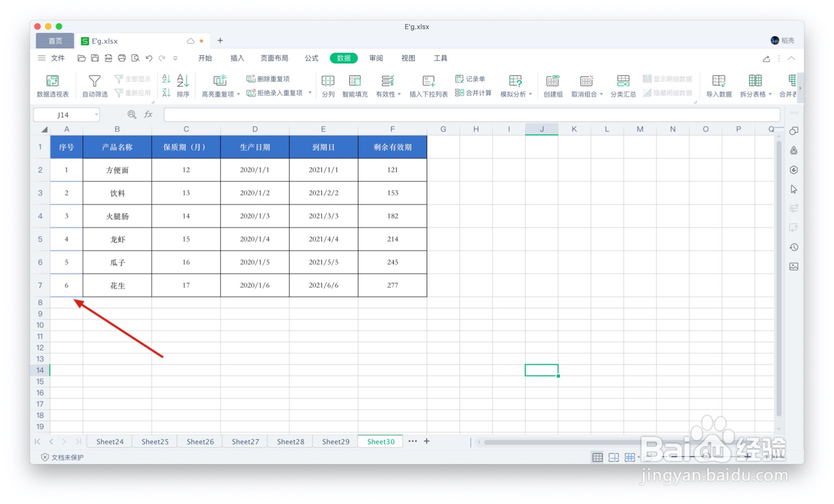
Task: Expand quick access toolbar customize arrow
Action: [175, 58]
